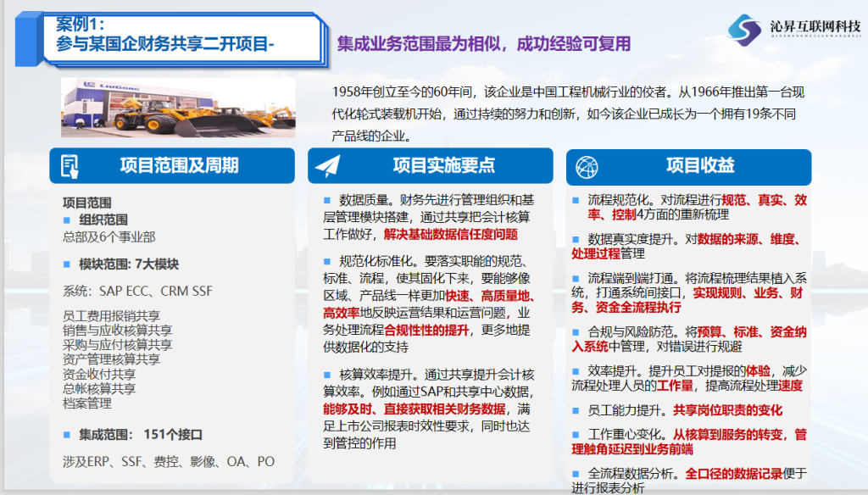The image size is (868, 495).
Task: Click the company intro paragraph starting 1958年
Action: 561,113
